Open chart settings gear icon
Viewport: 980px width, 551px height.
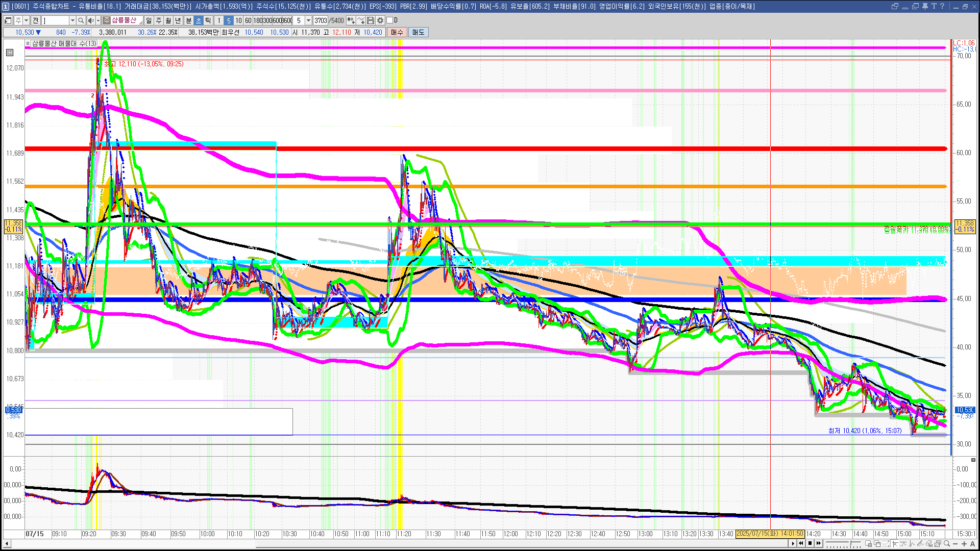380,20
